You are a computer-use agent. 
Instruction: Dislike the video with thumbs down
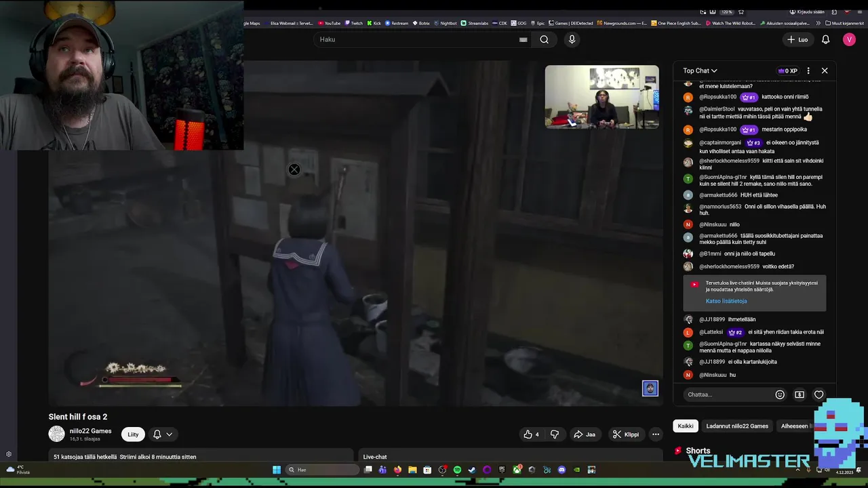coord(554,434)
